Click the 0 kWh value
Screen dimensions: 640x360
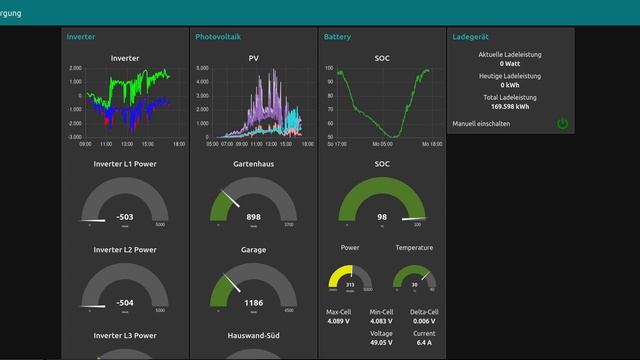pyautogui.click(x=510, y=85)
